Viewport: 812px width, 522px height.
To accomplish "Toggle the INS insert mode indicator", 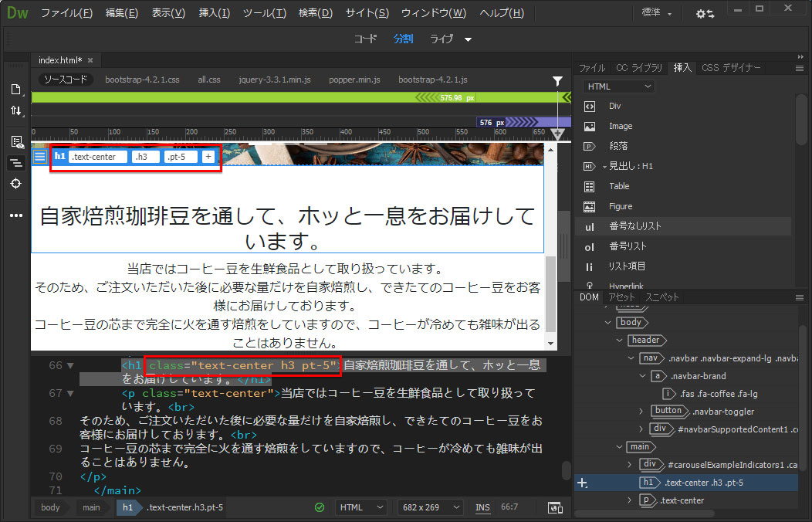I will click(x=482, y=507).
